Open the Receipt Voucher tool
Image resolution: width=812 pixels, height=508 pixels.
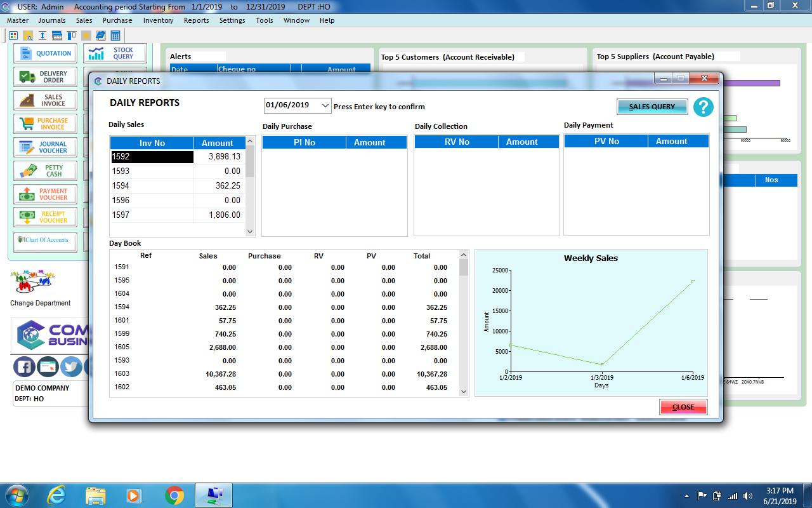pyautogui.click(x=44, y=217)
